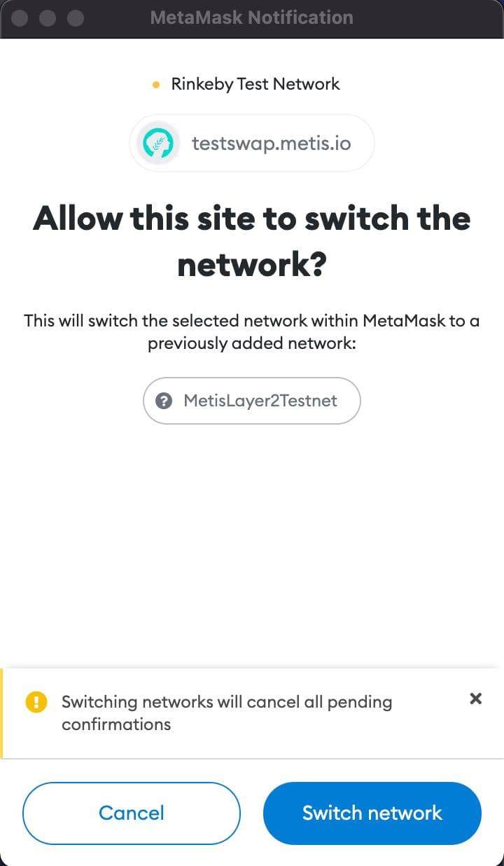Cancel the network switch request
The width and height of the screenshot is (504, 866).
pyautogui.click(x=132, y=813)
